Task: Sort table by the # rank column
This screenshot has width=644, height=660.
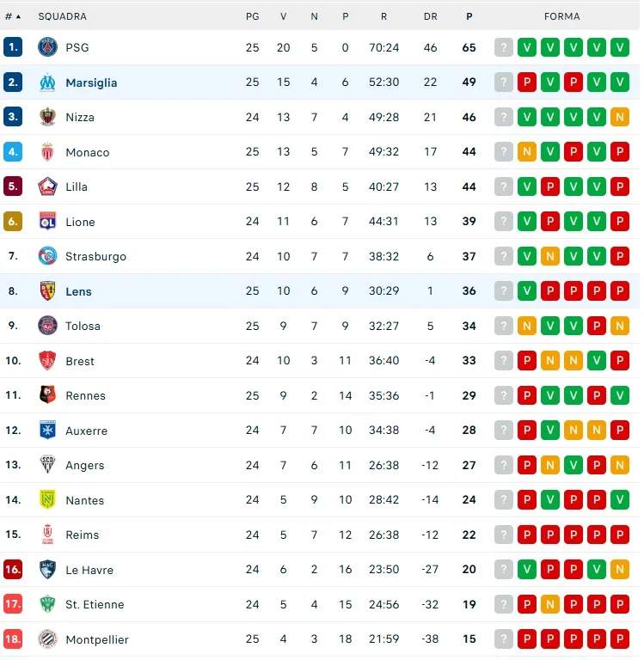Action: click(x=13, y=16)
